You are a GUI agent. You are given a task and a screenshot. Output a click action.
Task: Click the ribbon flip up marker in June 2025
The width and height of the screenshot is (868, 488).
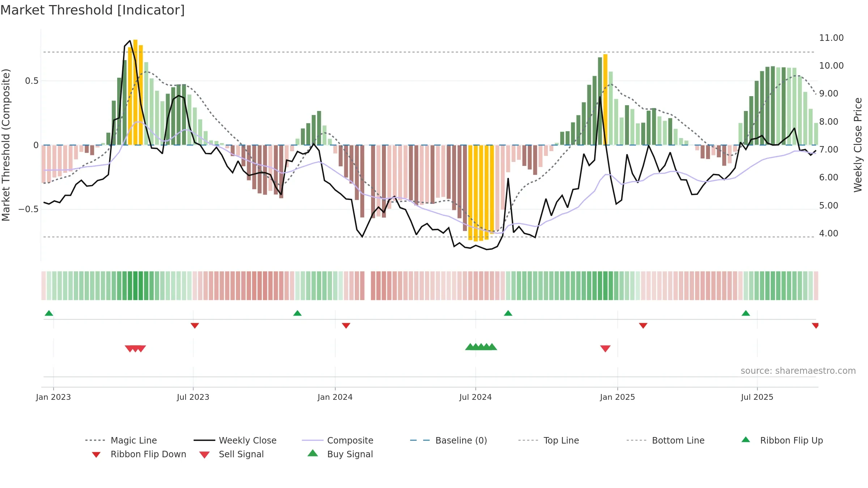click(746, 313)
